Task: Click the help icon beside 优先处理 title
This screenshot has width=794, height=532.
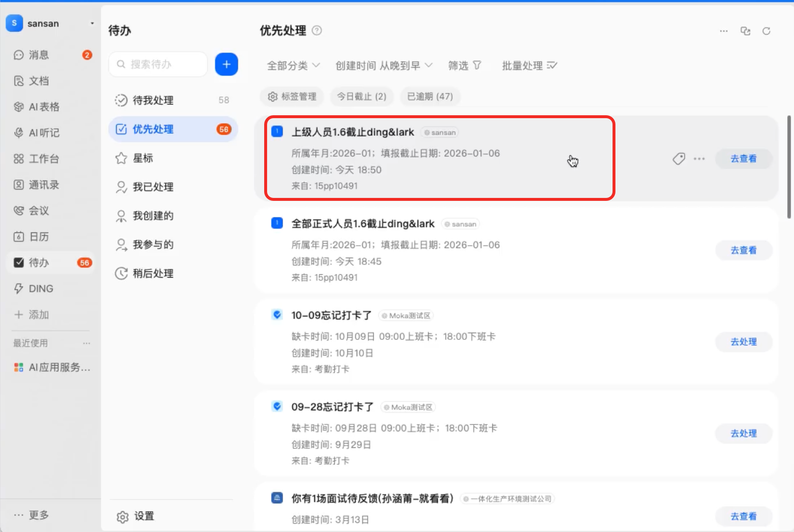Action: [317, 31]
